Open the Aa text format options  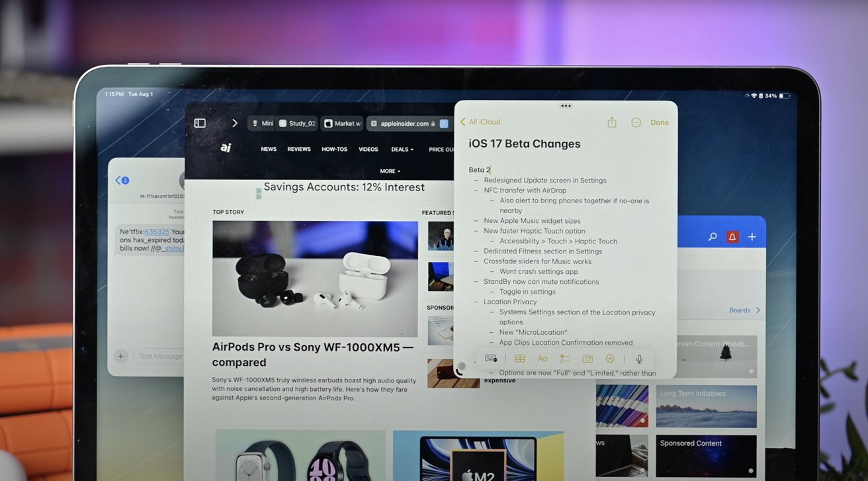tap(542, 359)
